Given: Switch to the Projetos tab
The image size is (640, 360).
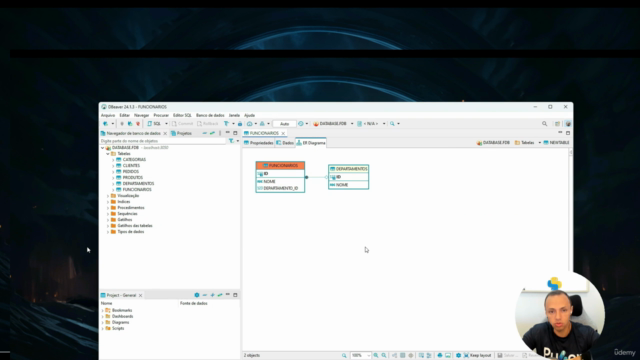Looking at the screenshot, I should click(181, 133).
